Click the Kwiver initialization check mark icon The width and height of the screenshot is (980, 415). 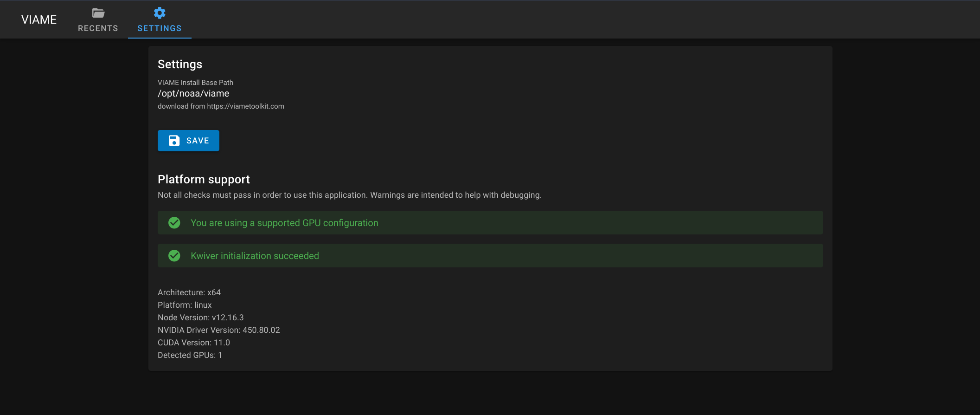pos(174,256)
